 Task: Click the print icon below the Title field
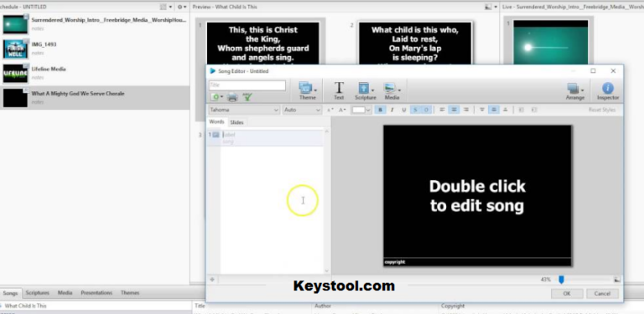click(x=232, y=97)
